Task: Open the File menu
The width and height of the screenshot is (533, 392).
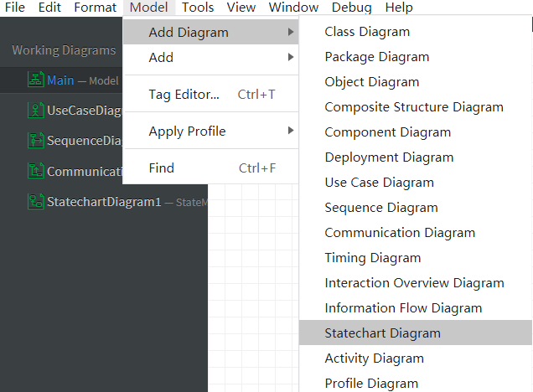Action: click(x=14, y=8)
